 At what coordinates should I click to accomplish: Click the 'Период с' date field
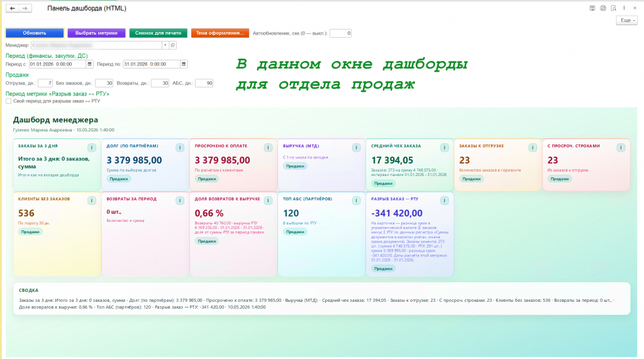57,64
